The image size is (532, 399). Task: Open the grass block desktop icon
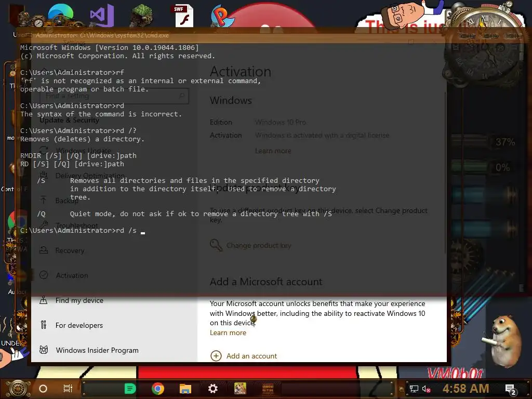pyautogui.click(x=142, y=15)
